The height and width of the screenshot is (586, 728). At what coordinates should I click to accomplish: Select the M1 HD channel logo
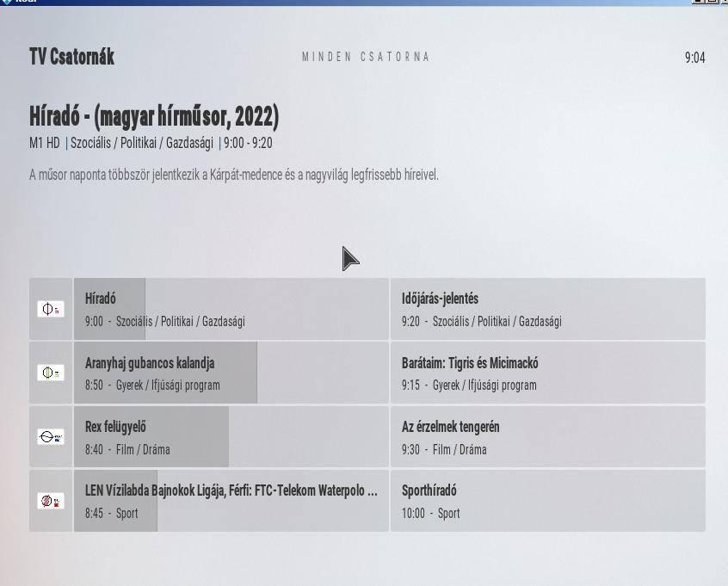pyautogui.click(x=51, y=309)
